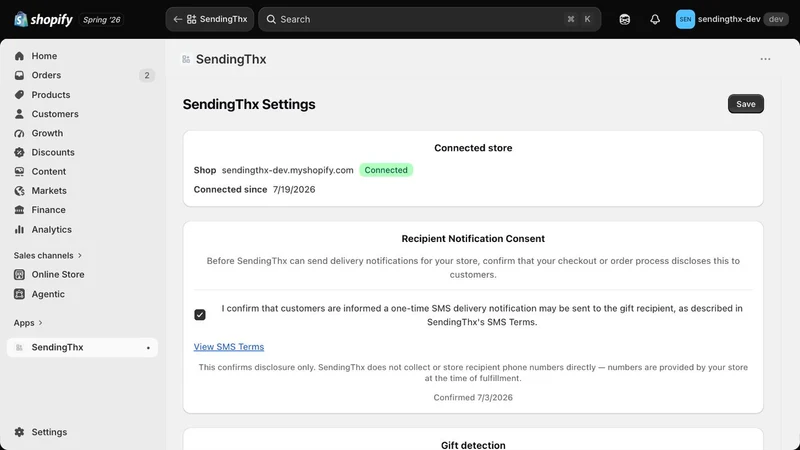The height and width of the screenshot is (450, 800).
Task: Click the Growth gauge icon
Action: pos(19,133)
